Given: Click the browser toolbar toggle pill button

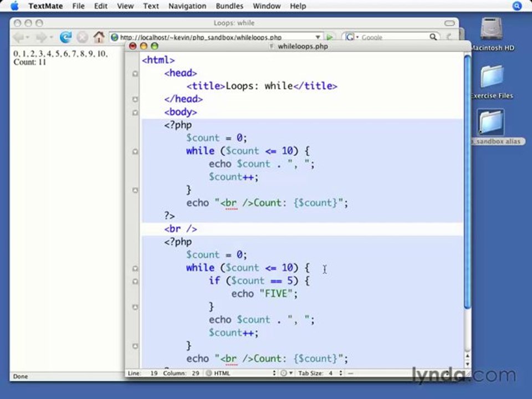Looking at the screenshot, I should tap(449, 23).
